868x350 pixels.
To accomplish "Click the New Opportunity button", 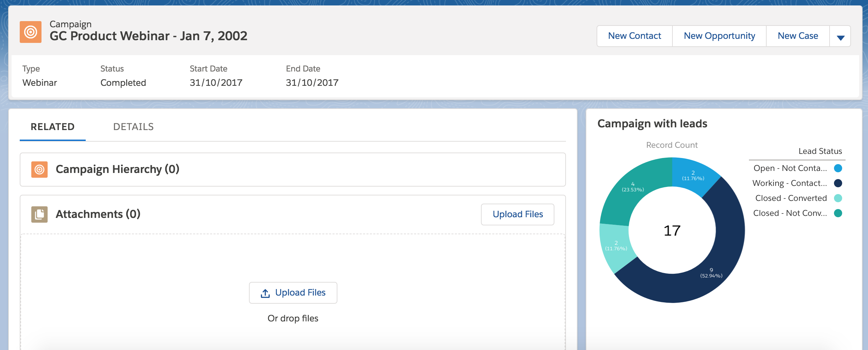I will pyautogui.click(x=719, y=36).
